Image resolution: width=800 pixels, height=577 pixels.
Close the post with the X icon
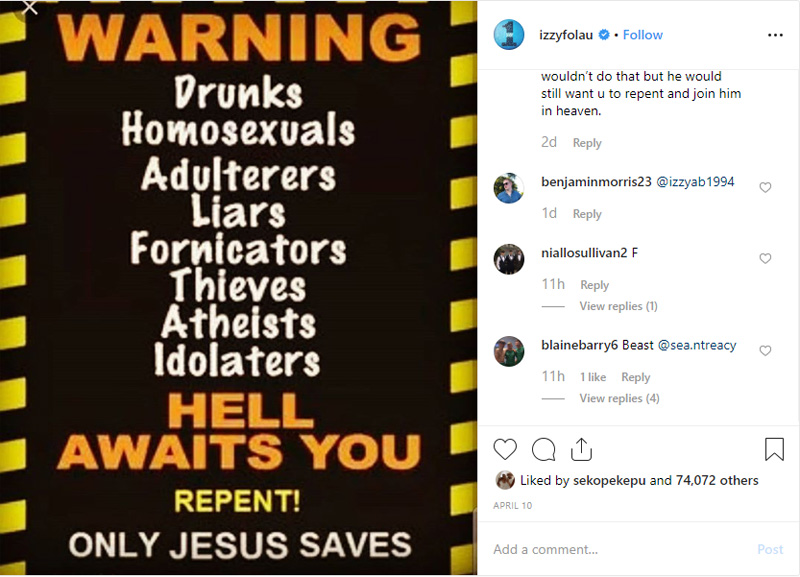[30, 7]
